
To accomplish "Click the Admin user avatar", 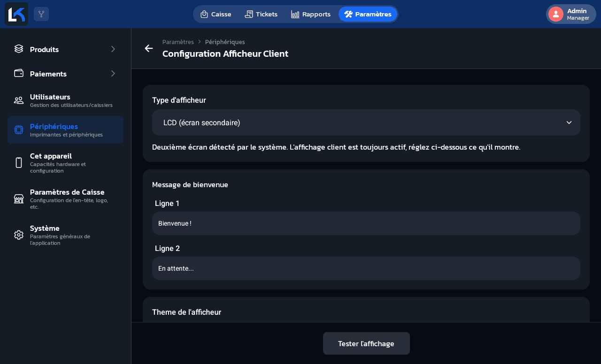I will tap(556, 14).
